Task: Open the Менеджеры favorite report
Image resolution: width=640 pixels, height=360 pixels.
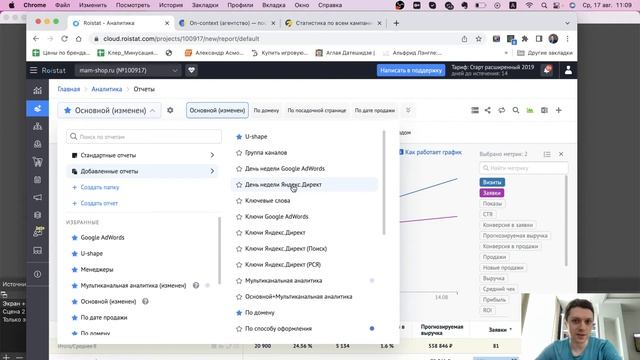Action: pos(97,269)
